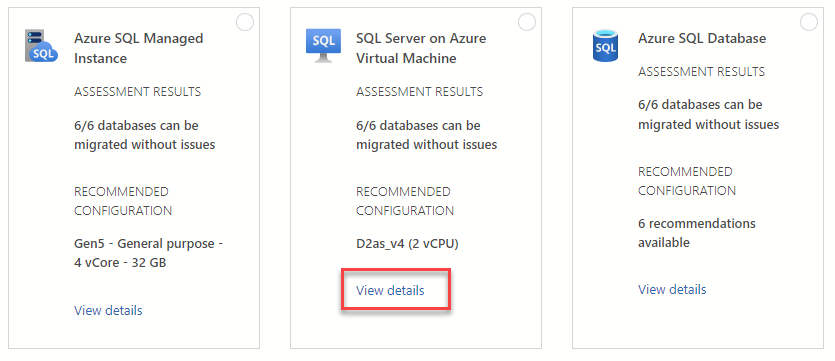Click Recommended Configuration heading in the Azure SQL Database card
835x361 pixels.
tap(687, 181)
